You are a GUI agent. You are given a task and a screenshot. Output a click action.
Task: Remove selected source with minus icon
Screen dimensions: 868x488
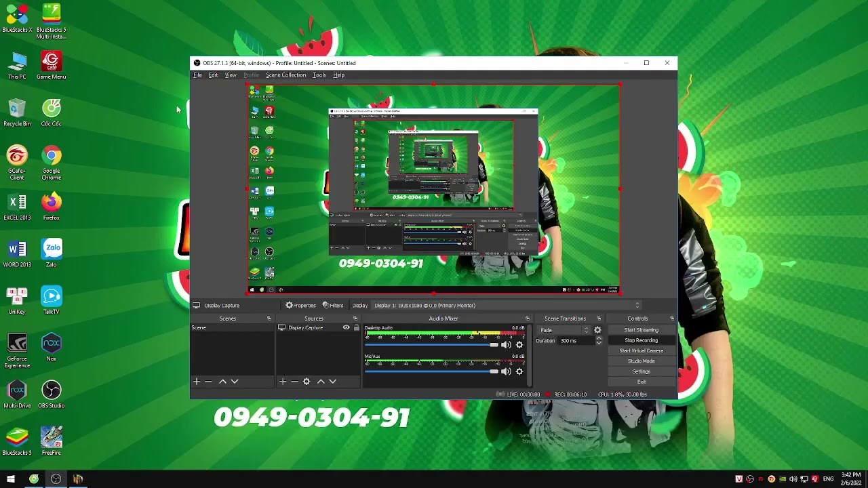(x=294, y=382)
